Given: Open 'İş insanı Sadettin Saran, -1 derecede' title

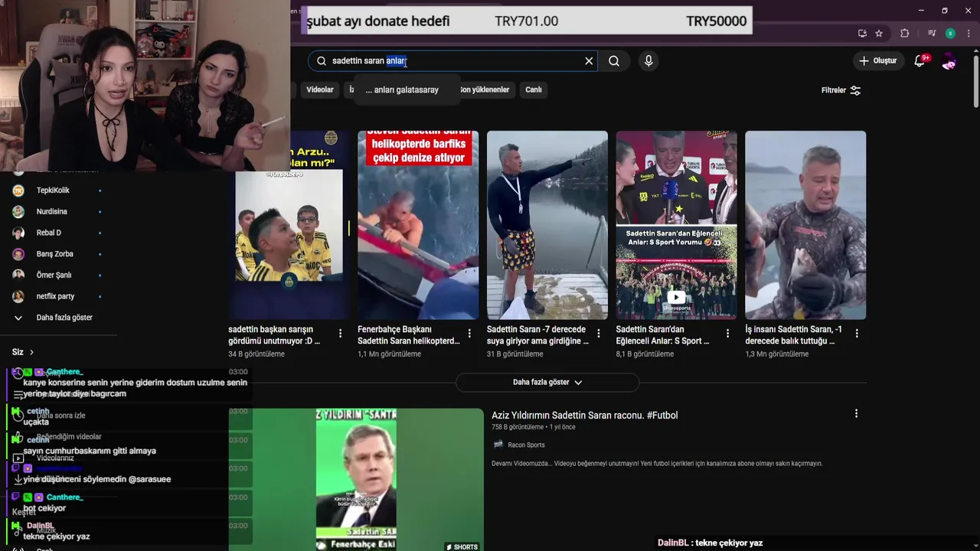Looking at the screenshot, I should click(x=794, y=335).
